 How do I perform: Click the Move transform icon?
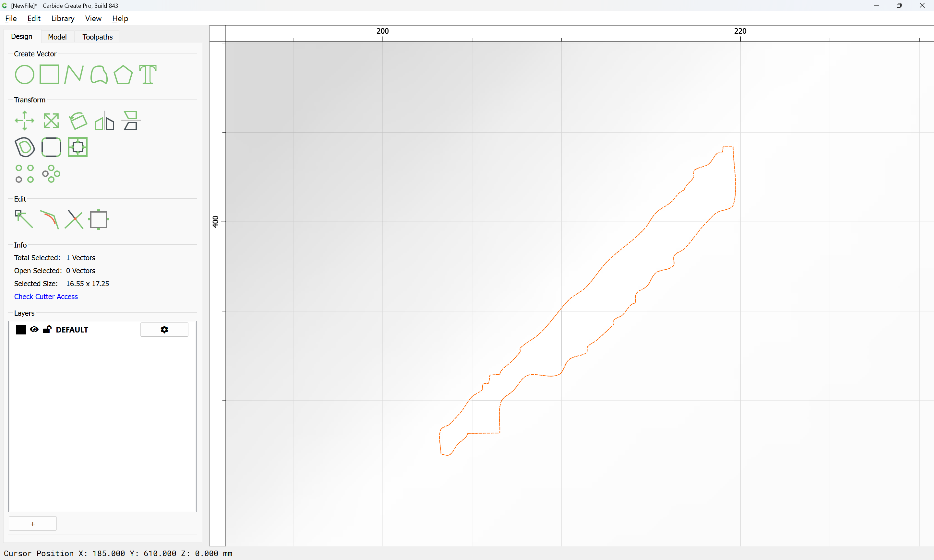click(25, 121)
